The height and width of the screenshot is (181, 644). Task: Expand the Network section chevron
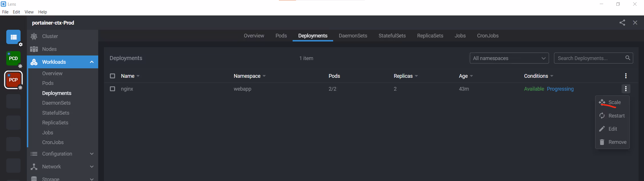tap(92, 167)
